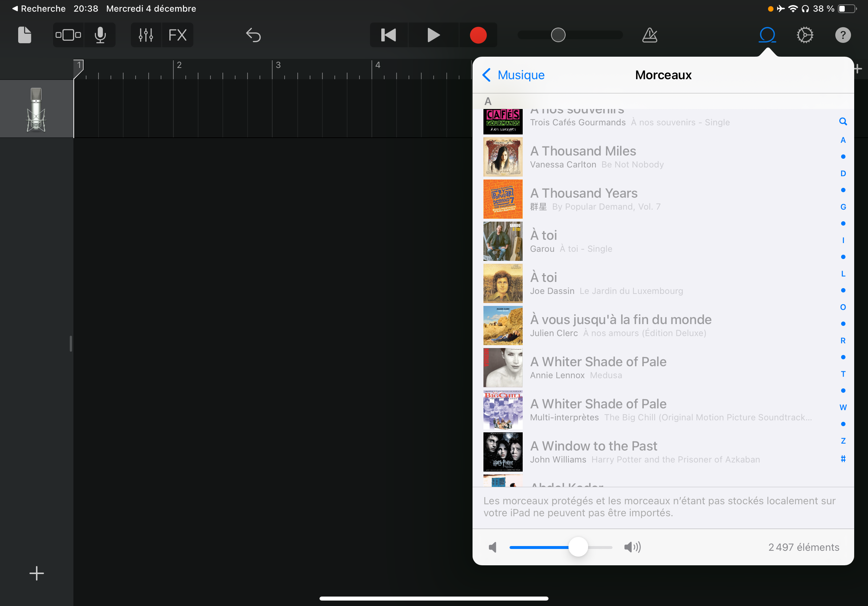Jump to letter R in index
Image resolution: width=868 pixels, height=606 pixels.
[843, 341]
